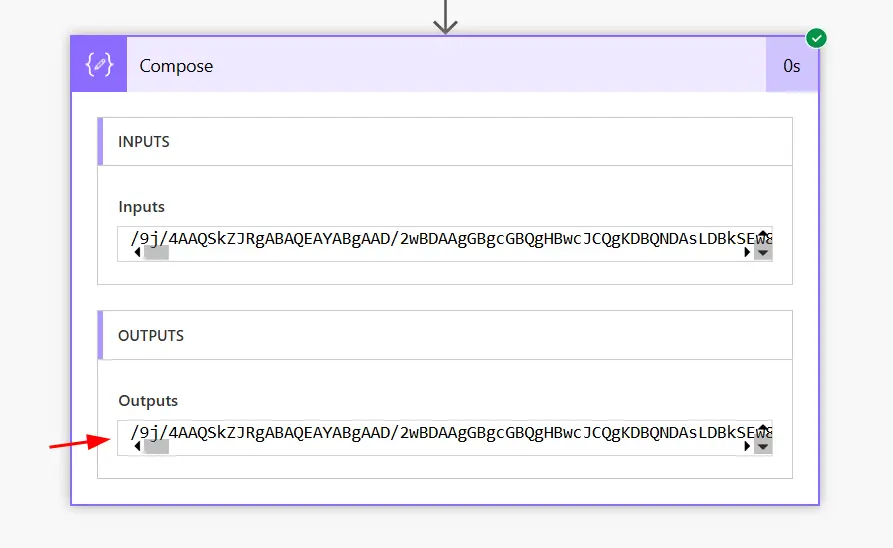Click the green success checkmark badge

tap(816, 38)
